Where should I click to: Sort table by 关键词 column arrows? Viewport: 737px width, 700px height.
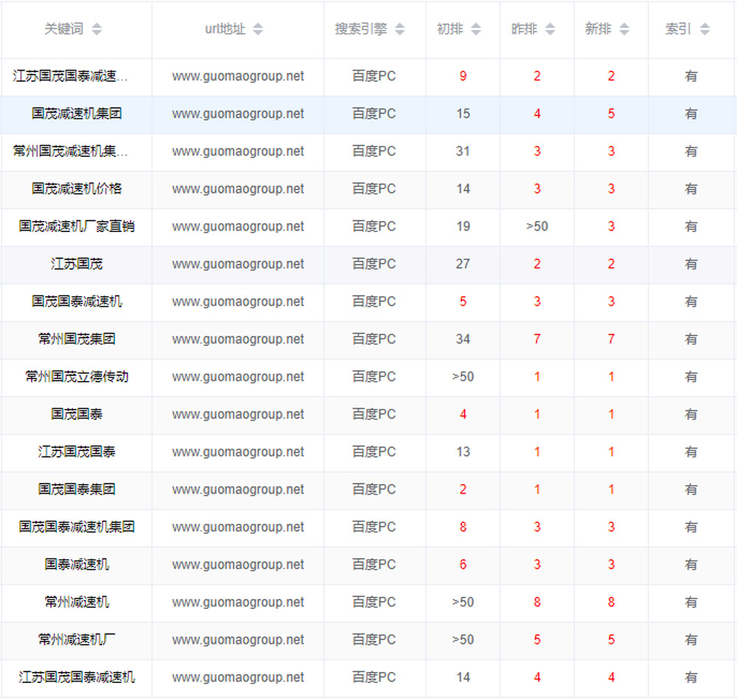point(97,29)
